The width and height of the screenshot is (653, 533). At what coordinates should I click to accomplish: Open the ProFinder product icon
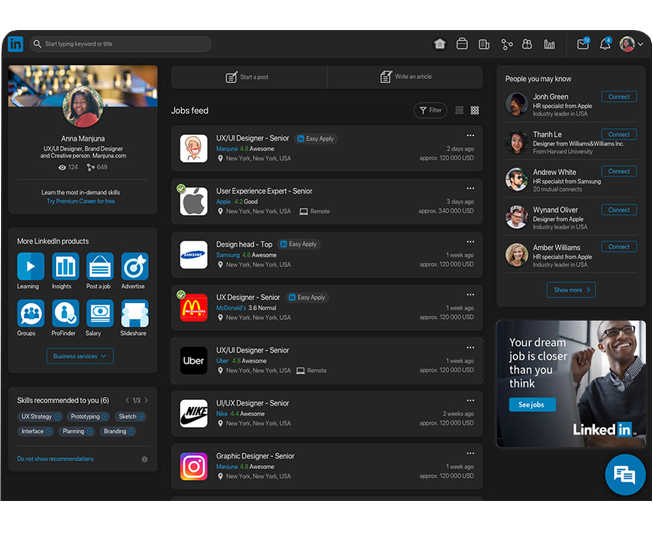click(65, 313)
